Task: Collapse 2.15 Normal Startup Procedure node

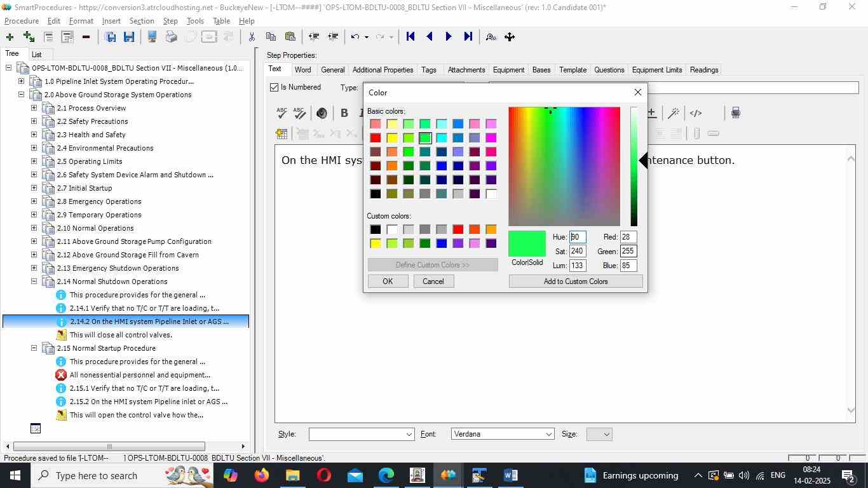Action: (x=34, y=348)
